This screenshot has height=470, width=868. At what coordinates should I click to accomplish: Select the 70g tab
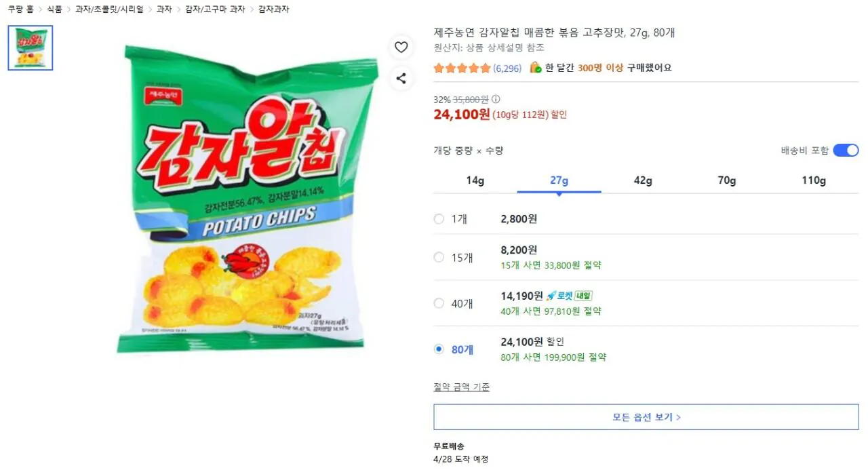click(x=726, y=180)
